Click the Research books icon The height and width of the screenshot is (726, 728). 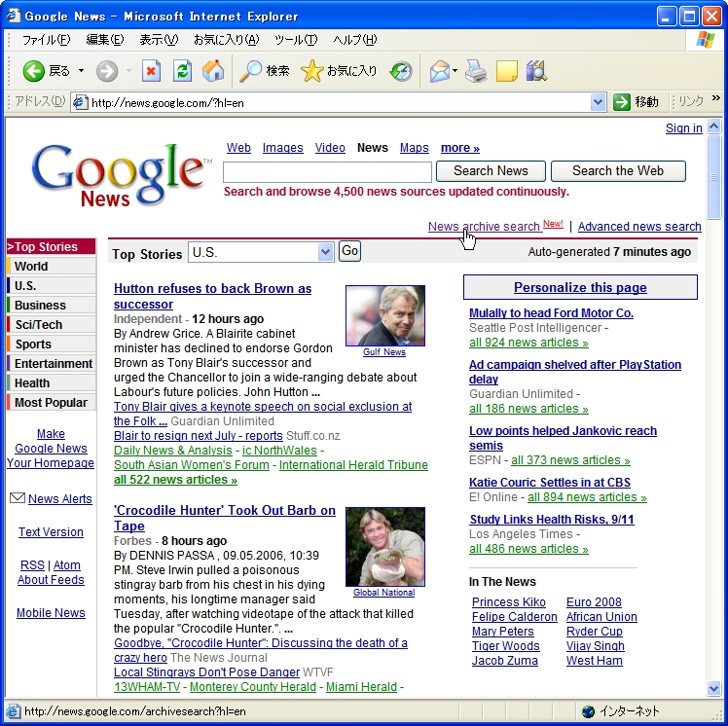point(536,71)
